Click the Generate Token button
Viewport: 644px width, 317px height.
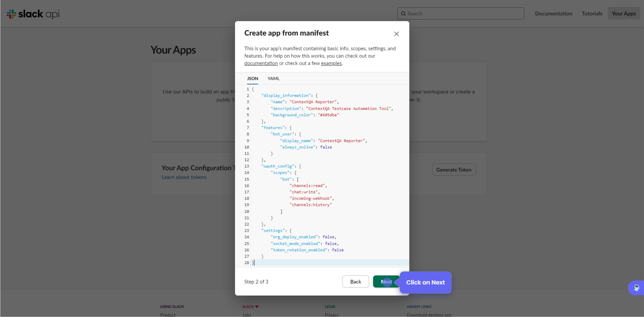point(454,170)
